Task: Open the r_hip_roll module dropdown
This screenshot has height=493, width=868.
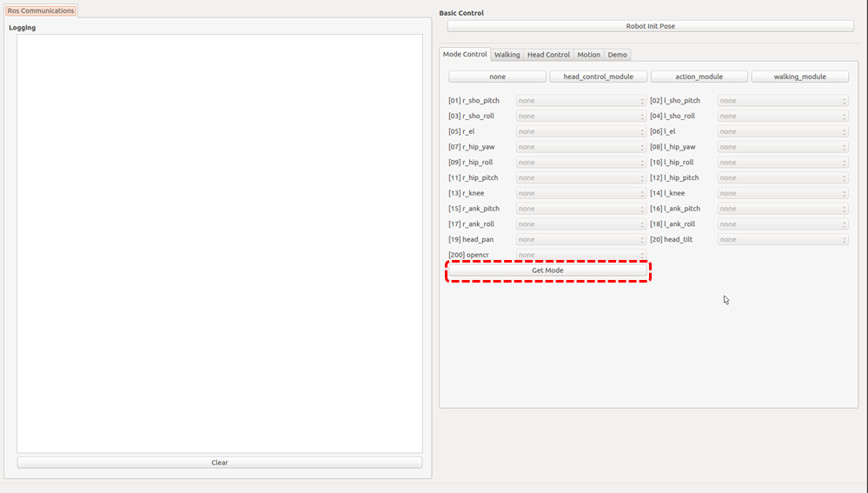Action: point(581,163)
